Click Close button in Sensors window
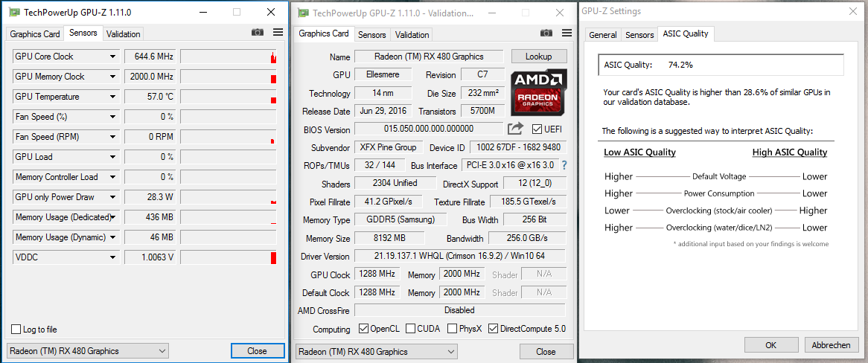Image resolution: width=868 pixels, height=363 pixels. click(x=257, y=351)
